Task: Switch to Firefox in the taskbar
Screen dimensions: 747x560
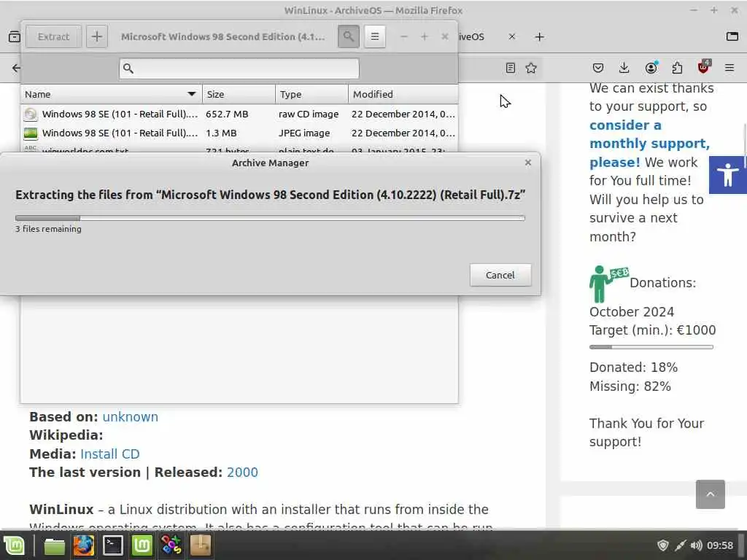Action: pyautogui.click(x=83, y=545)
